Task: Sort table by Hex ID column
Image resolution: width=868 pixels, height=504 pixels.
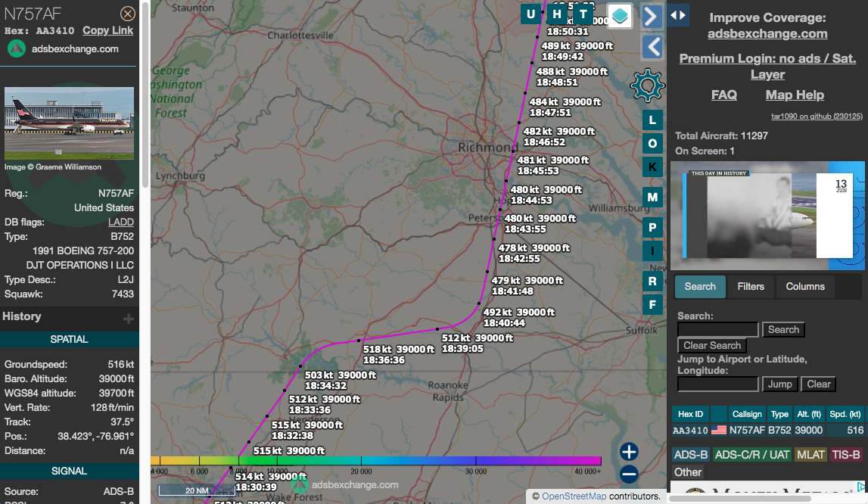Action: click(x=690, y=414)
